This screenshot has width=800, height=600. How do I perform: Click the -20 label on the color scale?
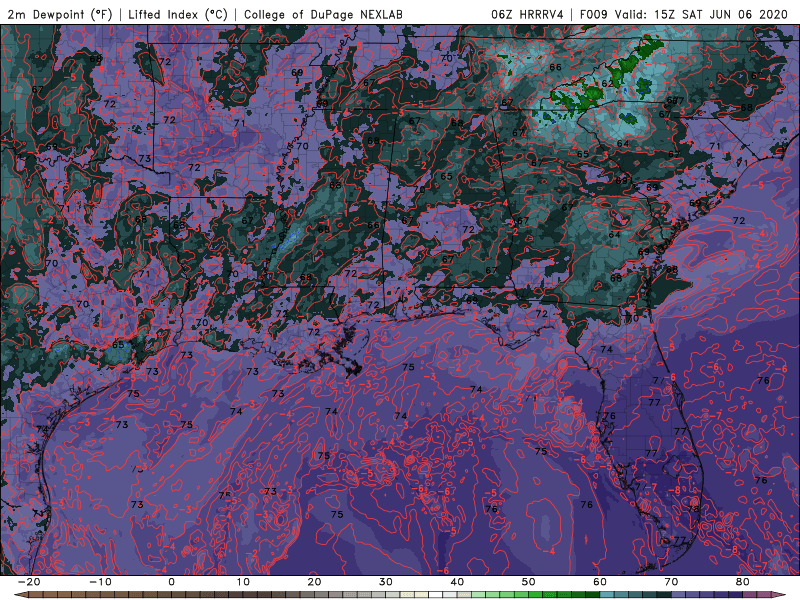click(29, 582)
